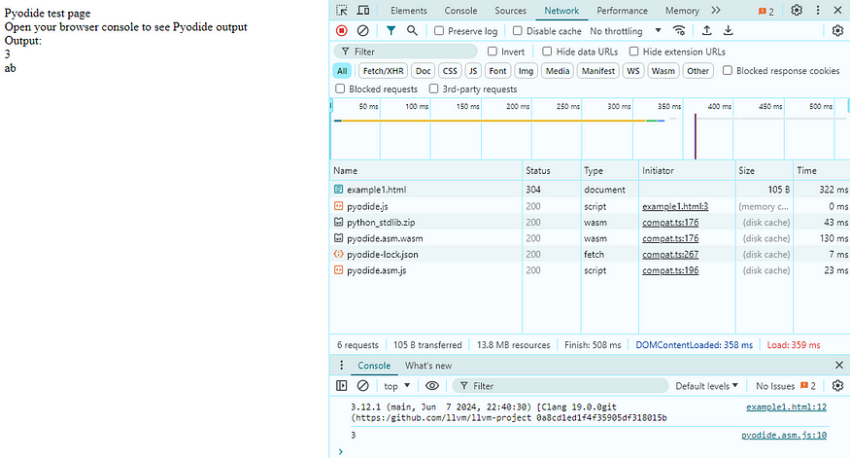This screenshot has height=458, width=850.
Task: Clear the network log
Action: pos(363,31)
